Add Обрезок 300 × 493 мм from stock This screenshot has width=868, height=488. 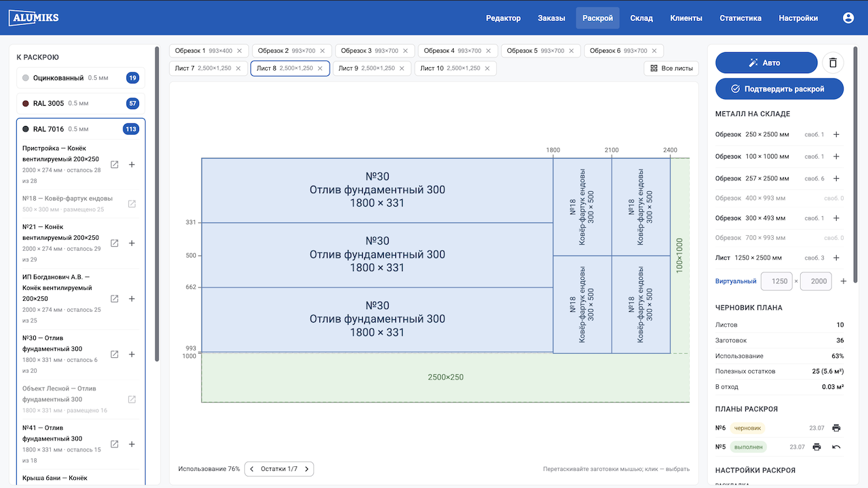pyautogui.click(x=836, y=218)
